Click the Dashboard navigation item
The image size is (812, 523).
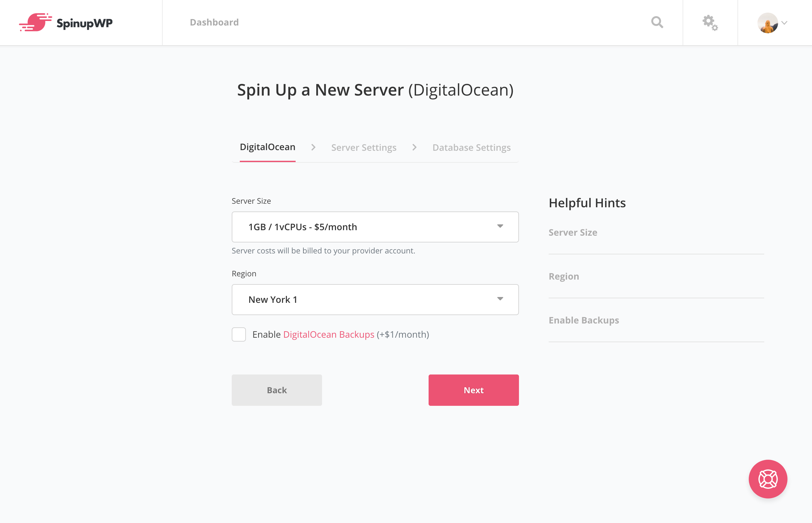(214, 22)
